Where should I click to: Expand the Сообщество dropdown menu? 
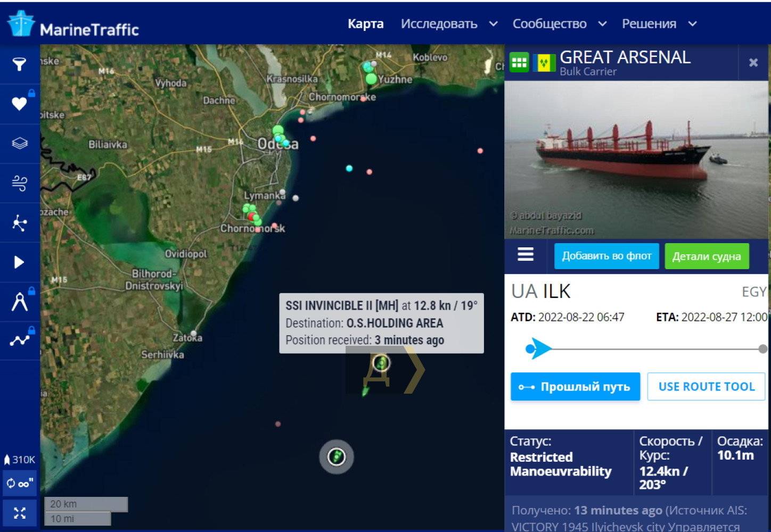(559, 24)
